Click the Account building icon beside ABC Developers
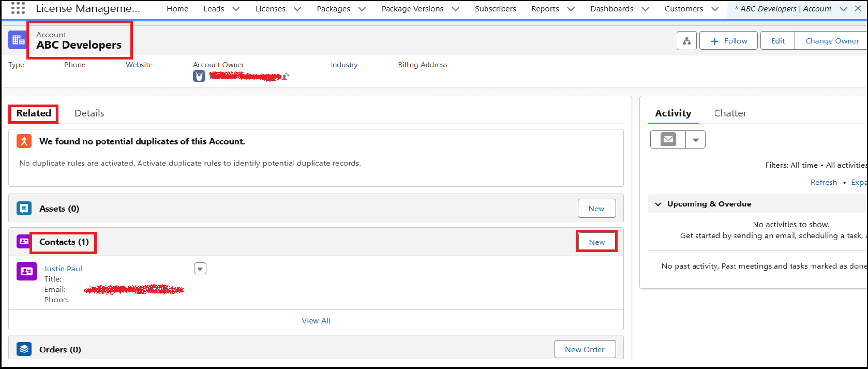 coord(17,40)
